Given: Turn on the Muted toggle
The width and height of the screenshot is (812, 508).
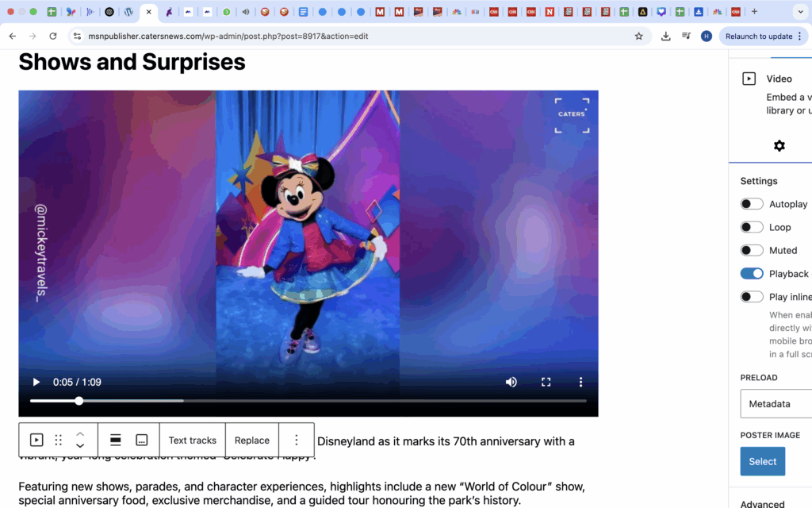Looking at the screenshot, I should [x=752, y=250].
